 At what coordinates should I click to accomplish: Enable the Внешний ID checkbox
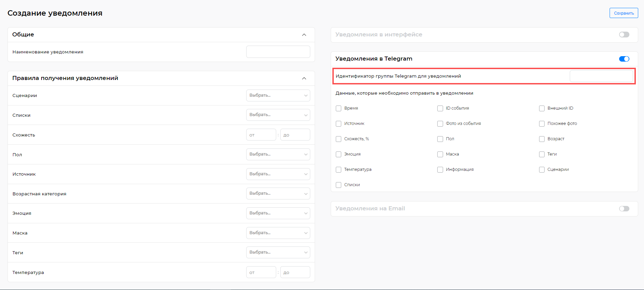pyautogui.click(x=541, y=108)
